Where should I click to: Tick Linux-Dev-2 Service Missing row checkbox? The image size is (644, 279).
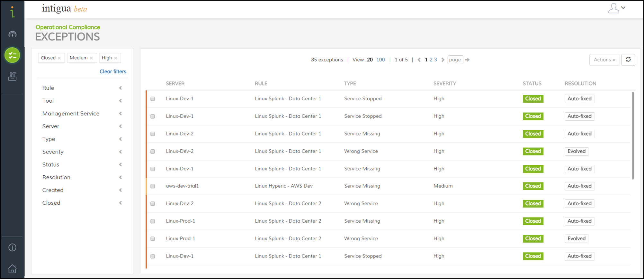[x=153, y=134]
